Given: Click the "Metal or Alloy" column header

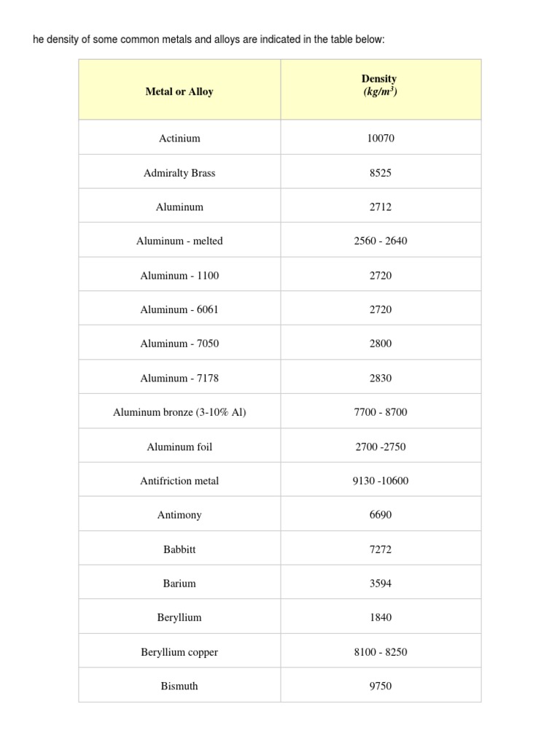Looking at the screenshot, I should (x=179, y=92).
